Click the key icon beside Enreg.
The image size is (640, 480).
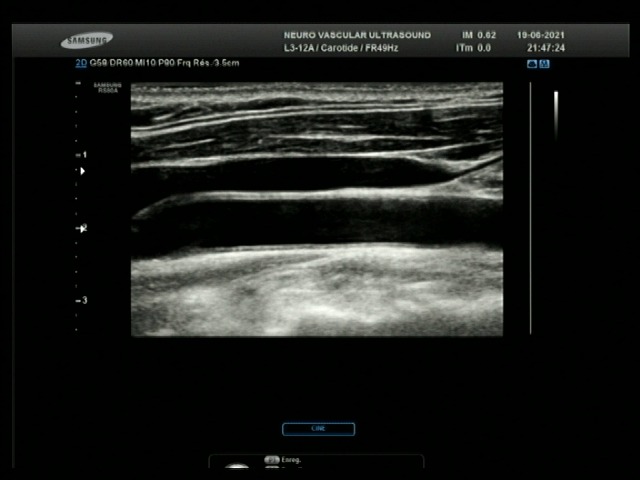[271, 460]
